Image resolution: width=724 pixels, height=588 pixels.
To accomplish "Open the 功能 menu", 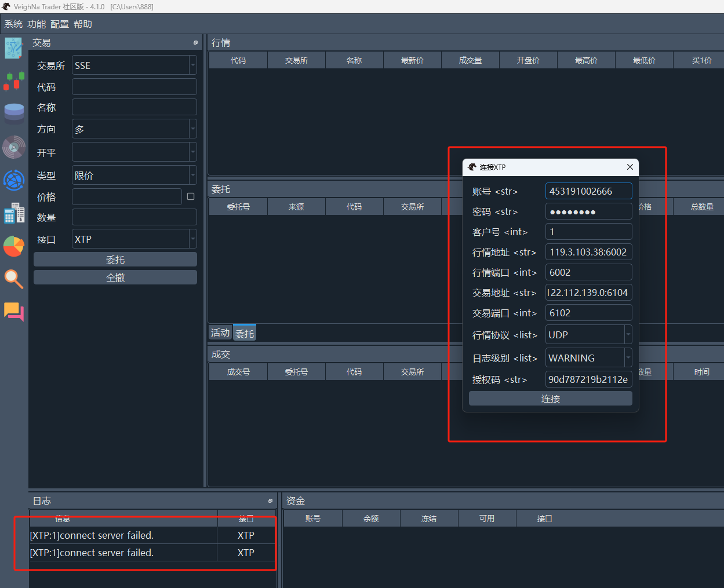I will (37, 24).
